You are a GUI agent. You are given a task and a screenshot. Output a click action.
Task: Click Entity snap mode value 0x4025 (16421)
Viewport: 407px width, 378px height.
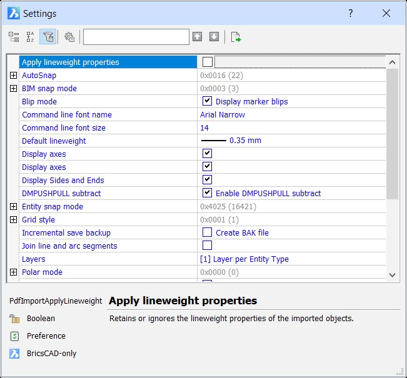click(x=228, y=207)
